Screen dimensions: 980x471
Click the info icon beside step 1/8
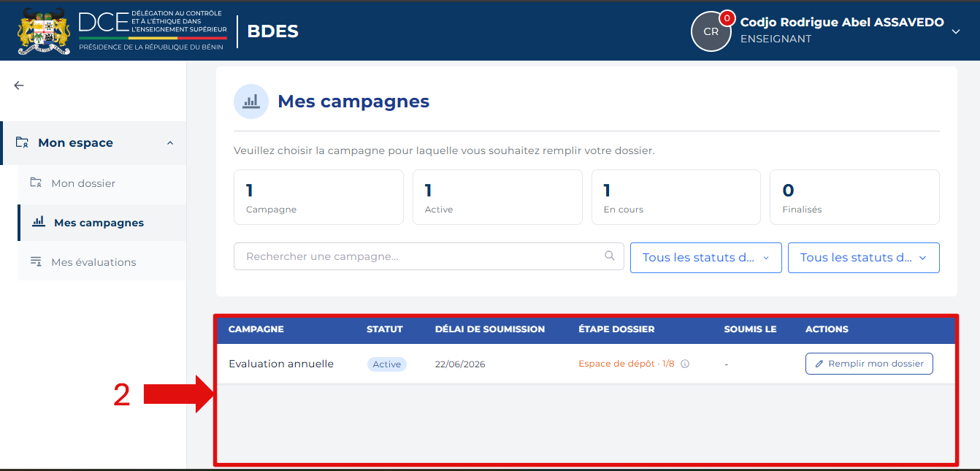(685, 364)
